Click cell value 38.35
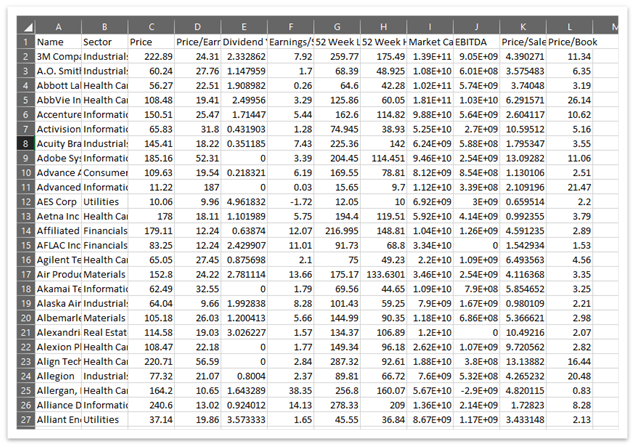636x448 pixels. pyautogui.click(x=290, y=391)
